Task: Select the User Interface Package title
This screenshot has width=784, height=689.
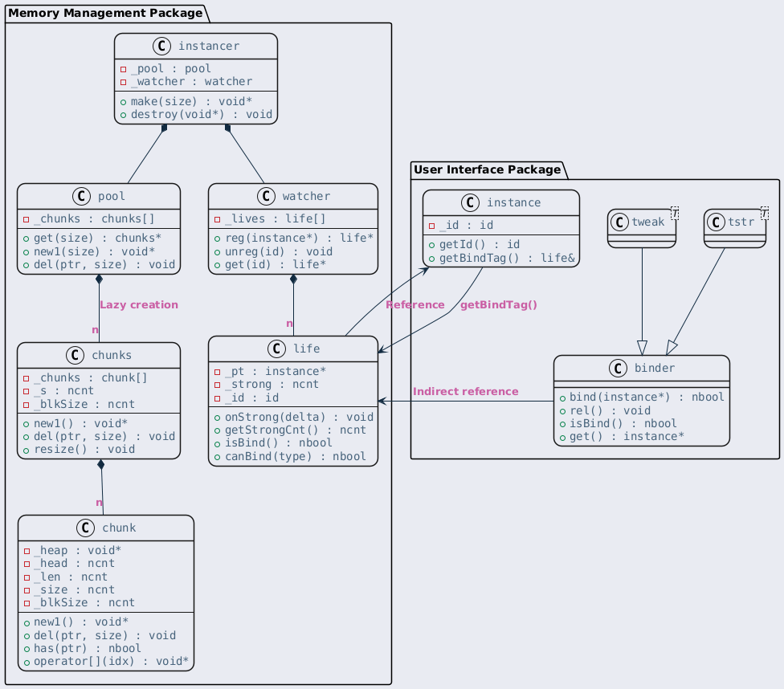Action: point(487,169)
